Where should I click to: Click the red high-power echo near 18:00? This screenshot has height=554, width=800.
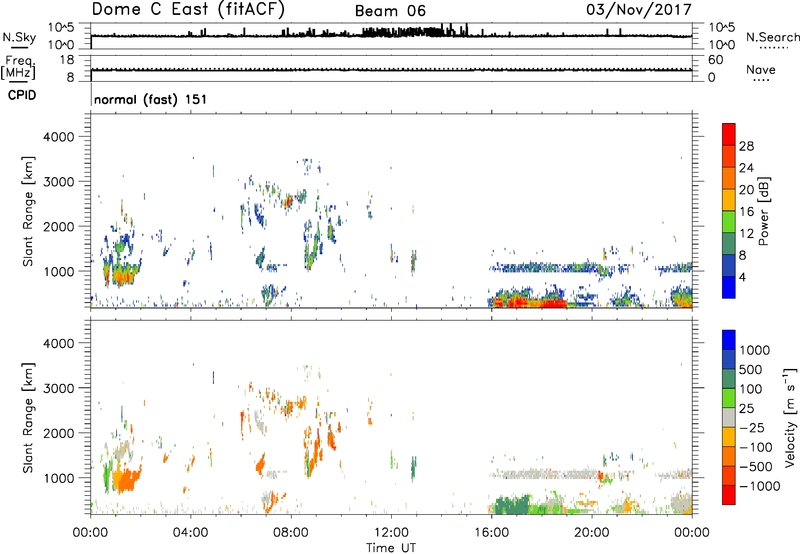(554, 303)
